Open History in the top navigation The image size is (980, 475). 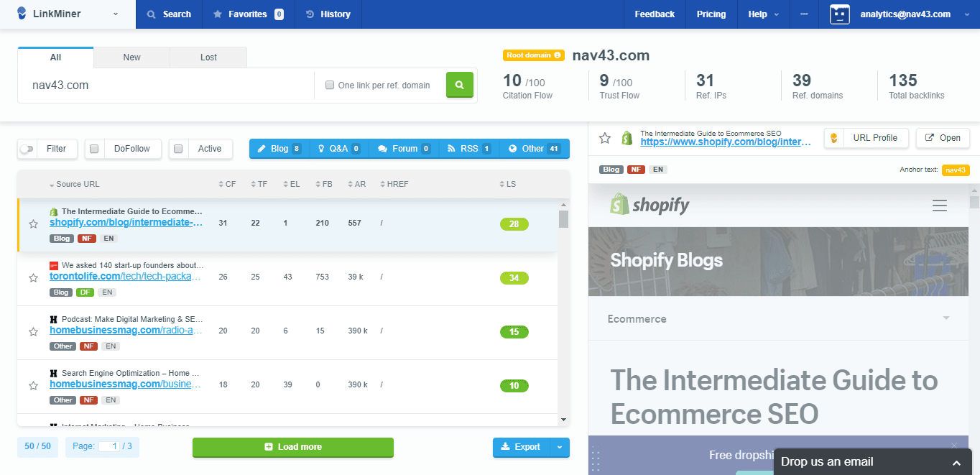coord(328,14)
